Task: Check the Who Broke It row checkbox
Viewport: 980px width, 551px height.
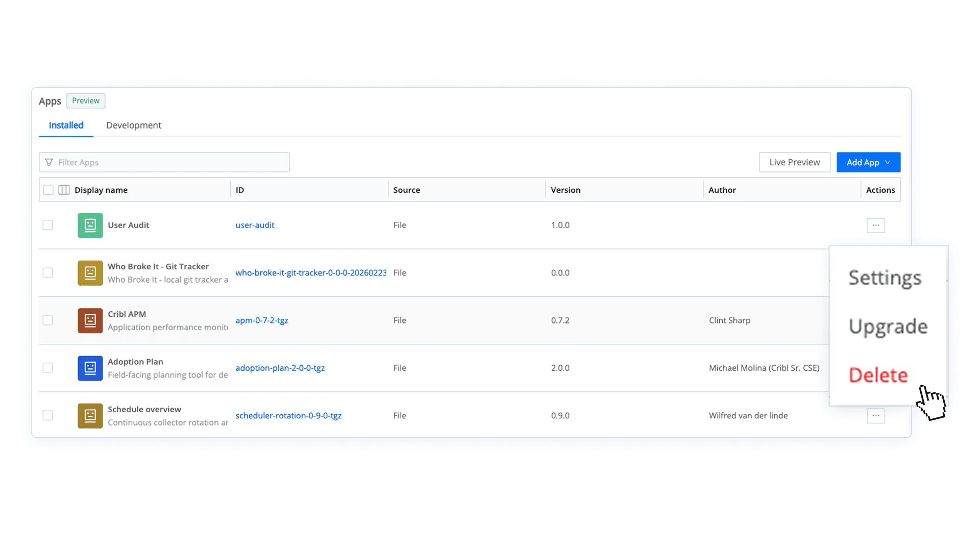Action: point(47,272)
